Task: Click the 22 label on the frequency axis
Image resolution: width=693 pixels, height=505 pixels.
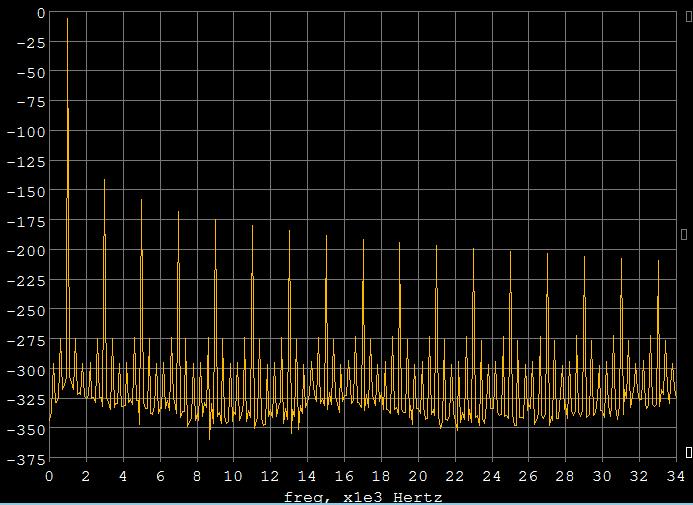Action: pyautogui.click(x=454, y=476)
